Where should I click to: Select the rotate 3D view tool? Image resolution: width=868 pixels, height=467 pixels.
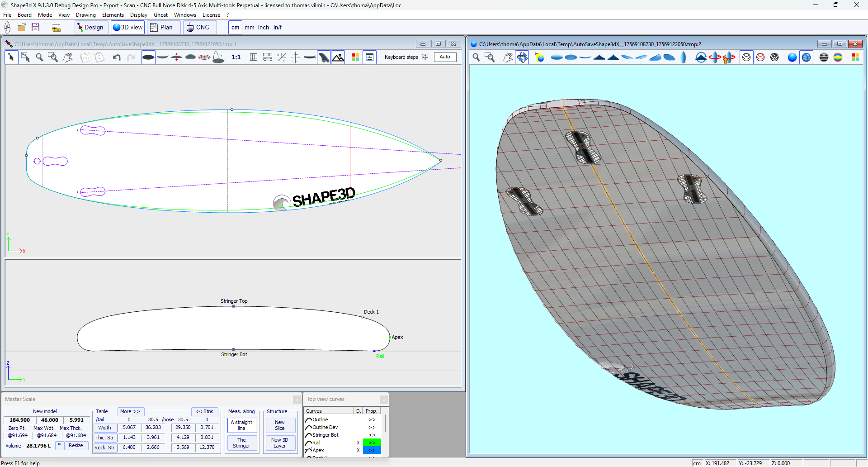(x=522, y=57)
